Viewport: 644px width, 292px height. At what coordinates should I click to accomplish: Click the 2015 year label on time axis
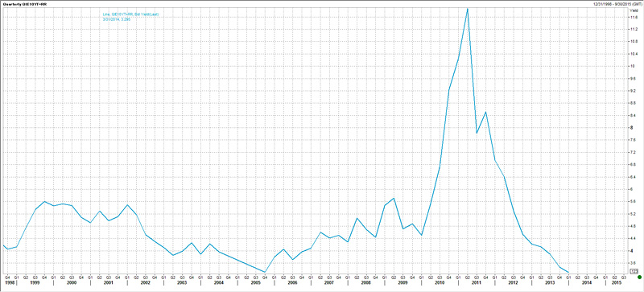click(x=616, y=283)
